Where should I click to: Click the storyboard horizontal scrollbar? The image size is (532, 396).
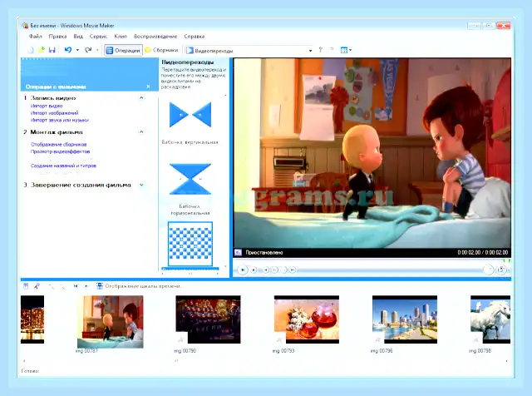[x=265, y=361]
